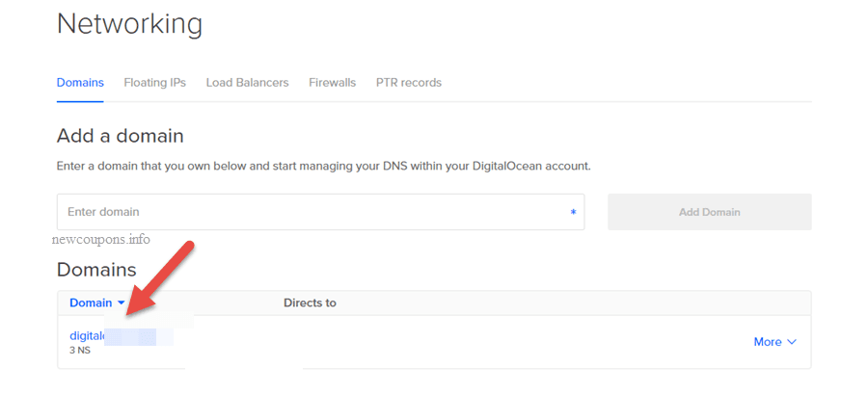868x394 pixels.
Task: Click the newcoupons.info watermark text
Action: coord(104,239)
